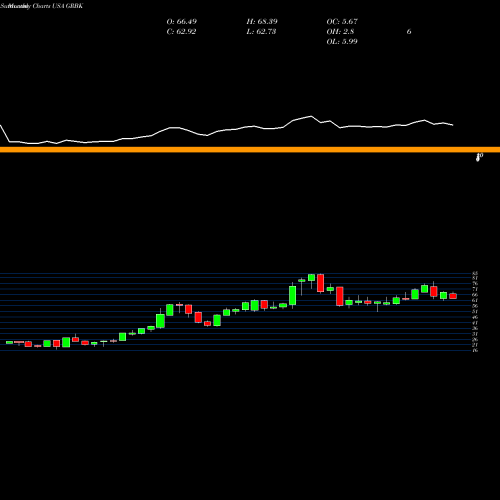The height and width of the screenshot is (500, 500).
Task: Click the close value C: 62.92
Action: coord(181,32)
